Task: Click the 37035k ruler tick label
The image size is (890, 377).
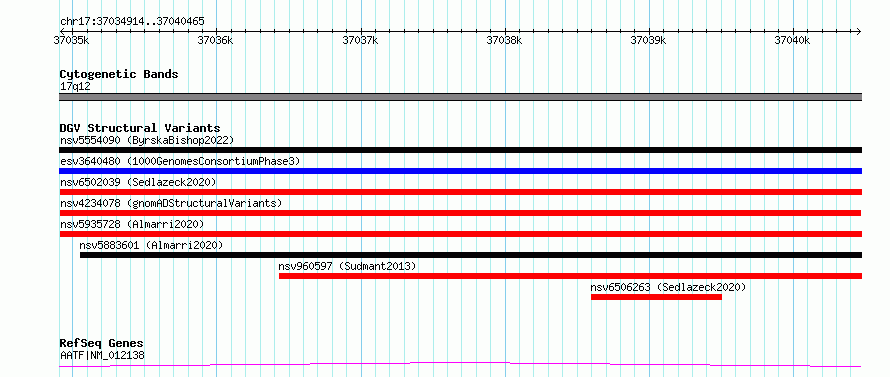Action: click(72, 40)
